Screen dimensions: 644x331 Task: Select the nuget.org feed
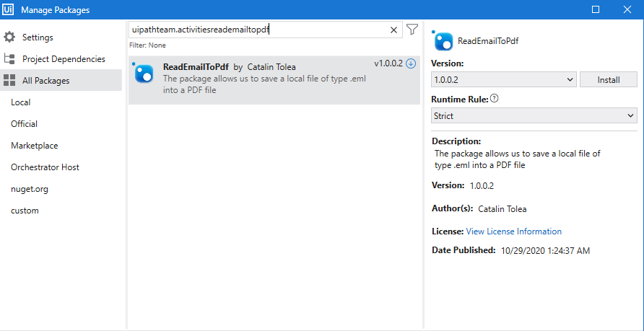click(x=30, y=189)
